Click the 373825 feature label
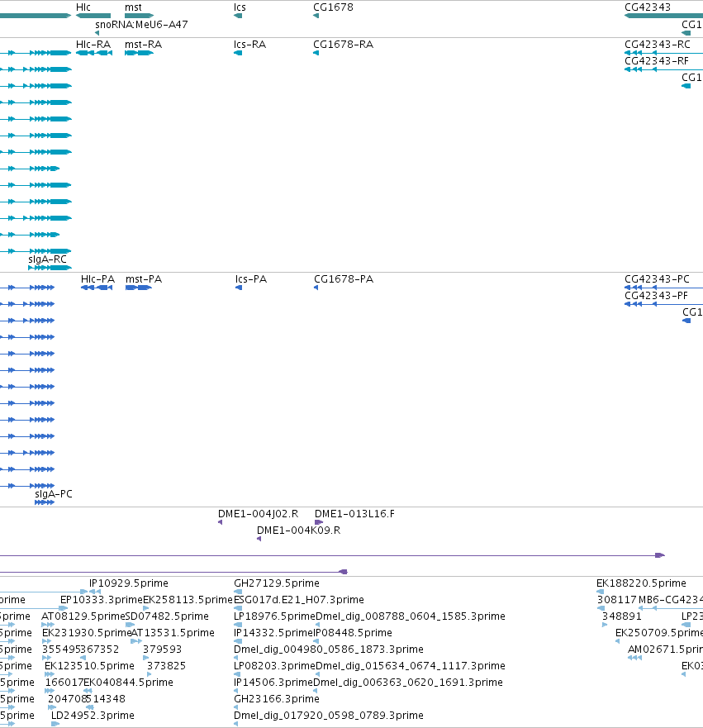The width and height of the screenshot is (703, 728). tap(166, 666)
